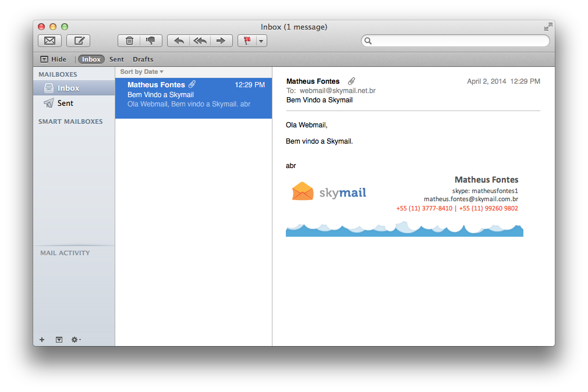Delete the selected message with trash icon
The width and height of the screenshot is (588, 392).
click(x=129, y=41)
